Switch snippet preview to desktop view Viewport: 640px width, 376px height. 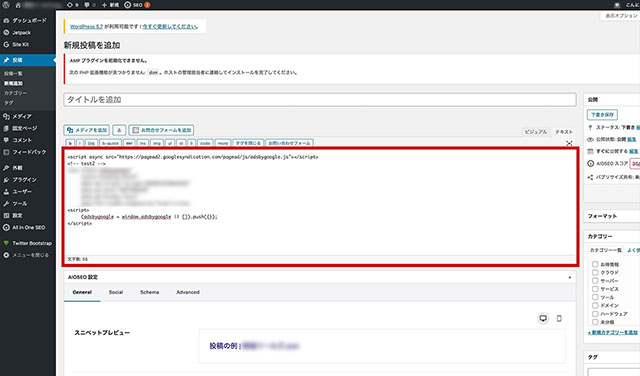tap(543, 318)
